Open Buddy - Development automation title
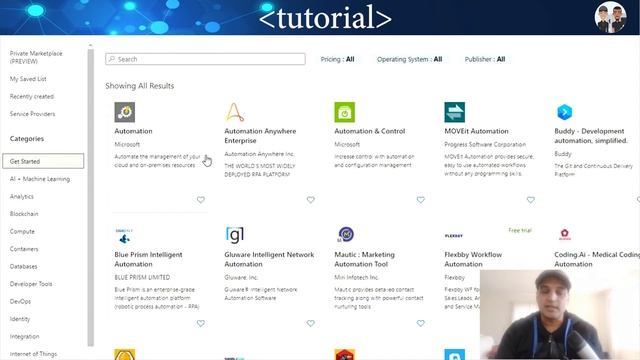The height and width of the screenshot is (360, 640). click(591, 136)
